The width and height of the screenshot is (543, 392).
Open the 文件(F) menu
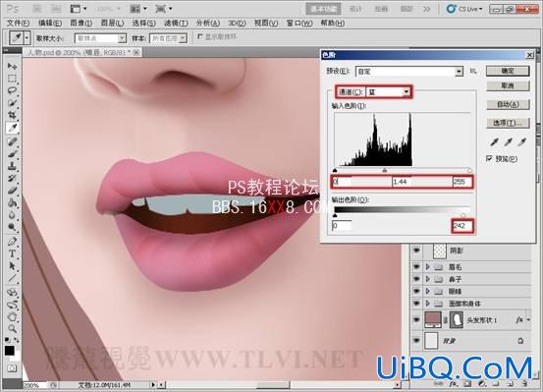(18, 23)
